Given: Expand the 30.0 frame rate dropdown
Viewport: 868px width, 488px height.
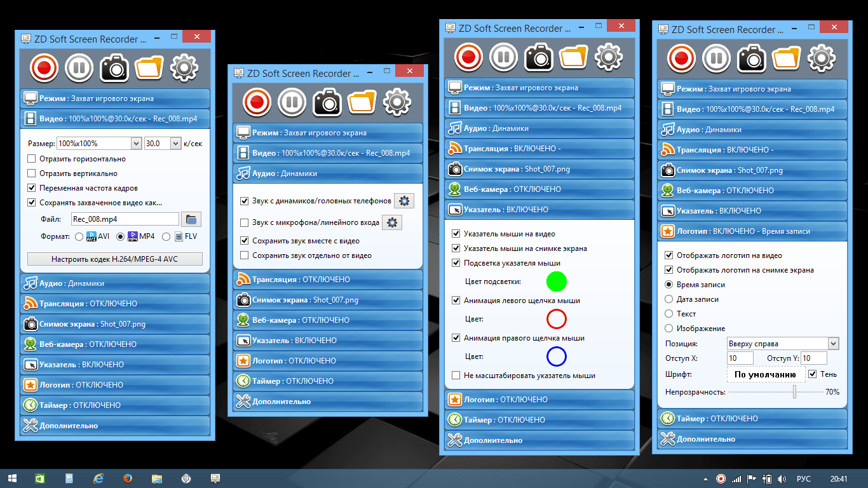Looking at the screenshot, I should click(176, 144).
